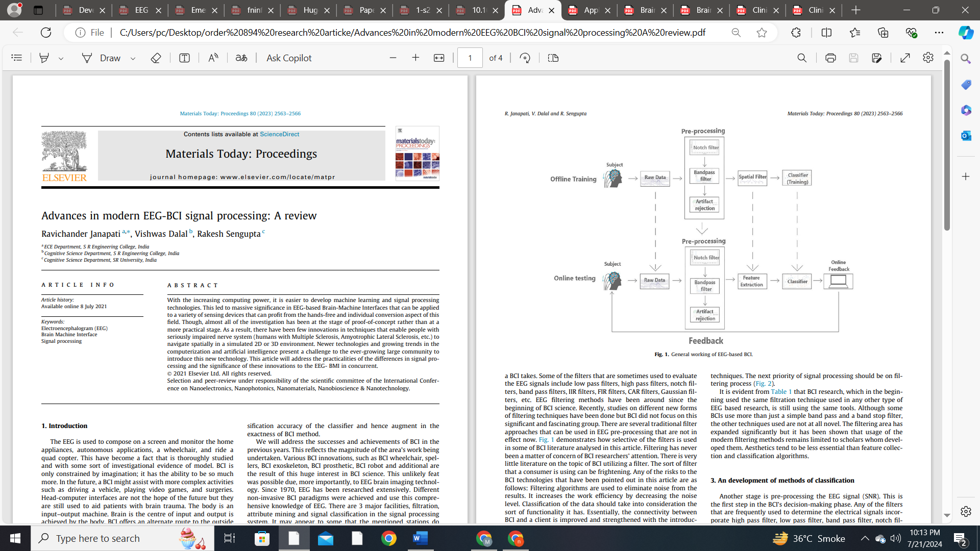Add a sidebar app with plus
This screenshot has height=551, width=980.
[x=966, y=177]
